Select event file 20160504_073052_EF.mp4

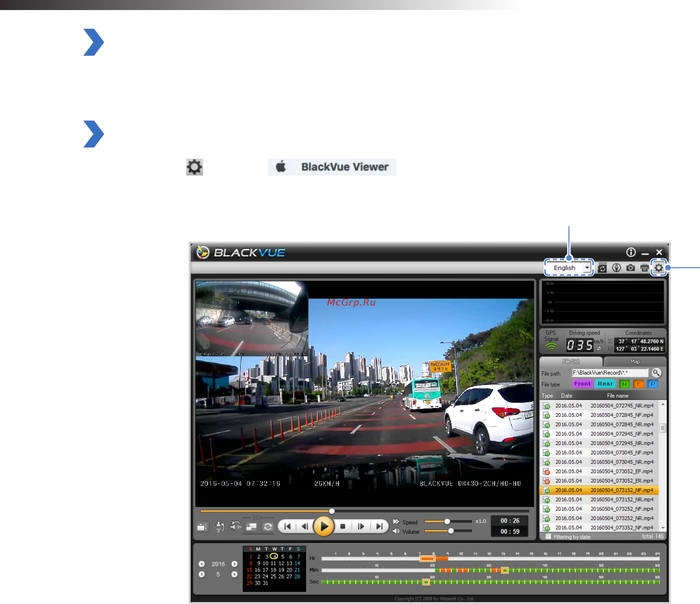click(600, 471)
